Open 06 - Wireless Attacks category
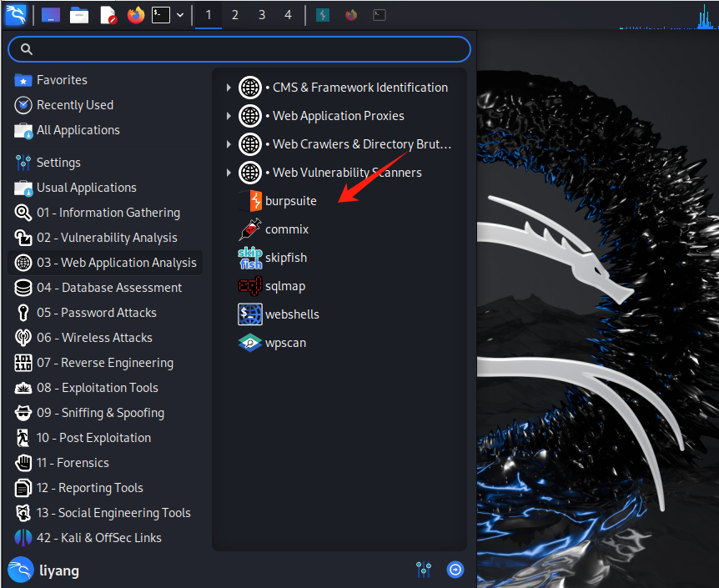719x588 pixels. click(105, 338)
